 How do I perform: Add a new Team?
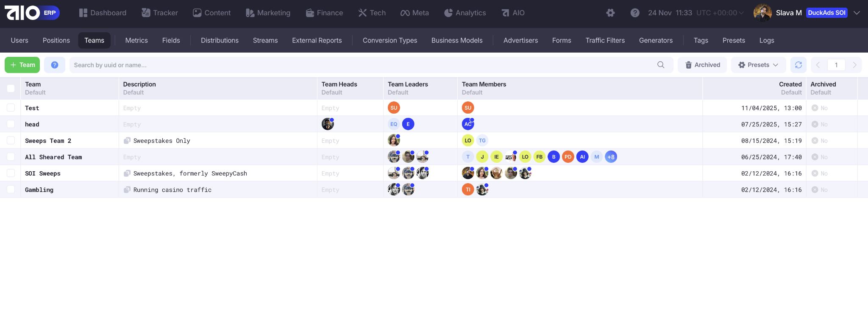(x=22, y=65)
